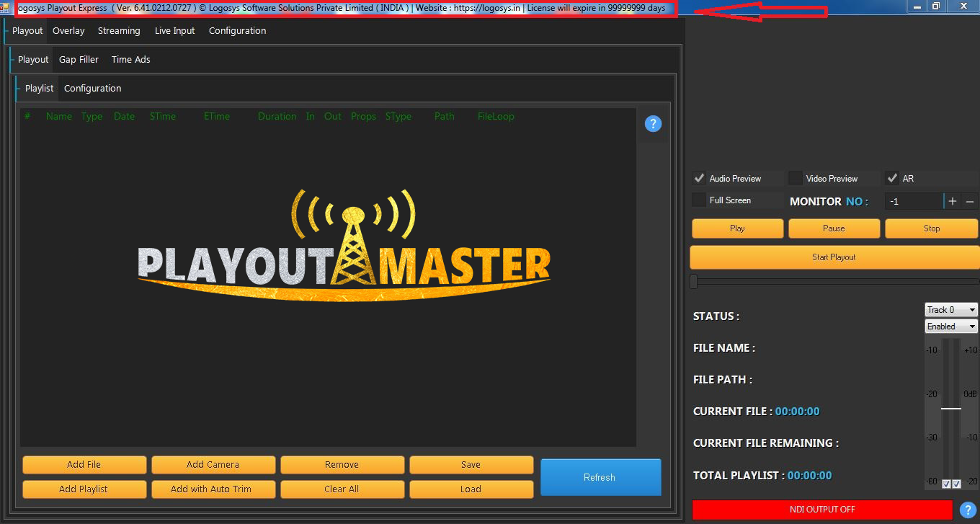The width and height of the screenshot is (980, 524).
Task: Minimize the Playout Express window
Action: (x=917, y=6)
